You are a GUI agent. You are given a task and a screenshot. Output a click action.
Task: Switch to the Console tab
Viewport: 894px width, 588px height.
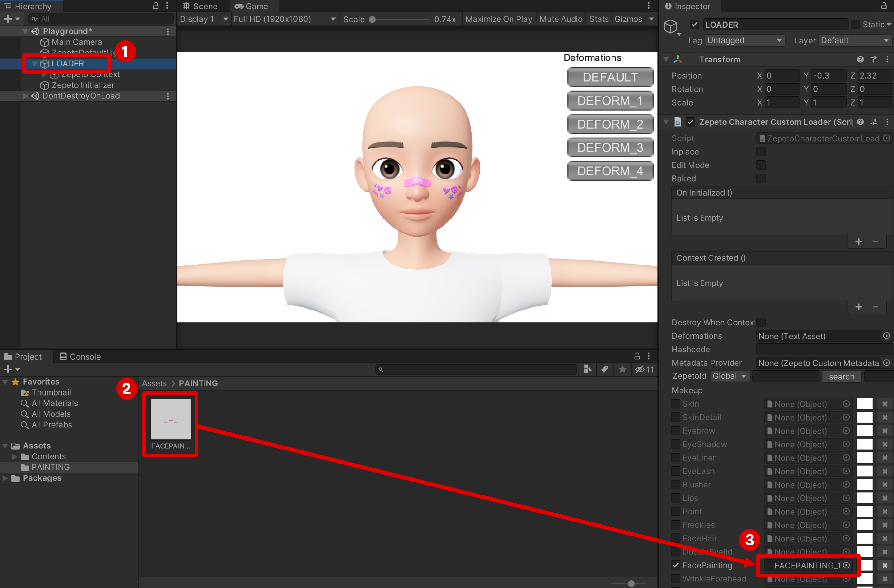coord(80,357)
